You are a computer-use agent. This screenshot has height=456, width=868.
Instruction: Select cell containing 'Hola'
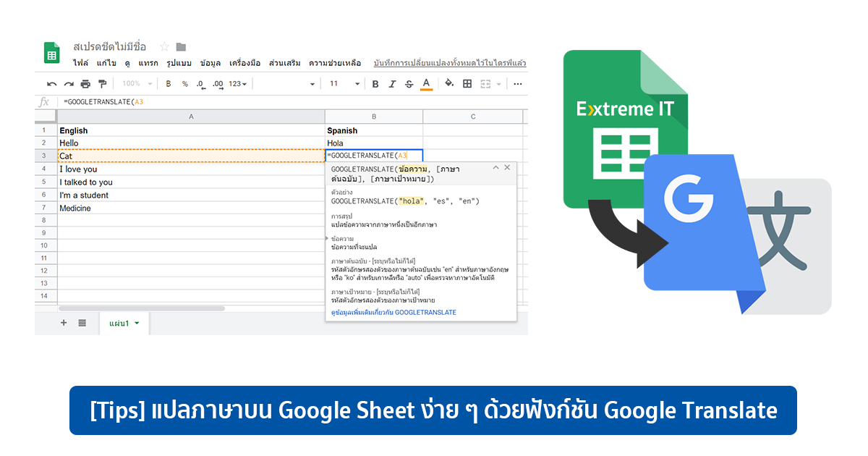pos(374,143)
